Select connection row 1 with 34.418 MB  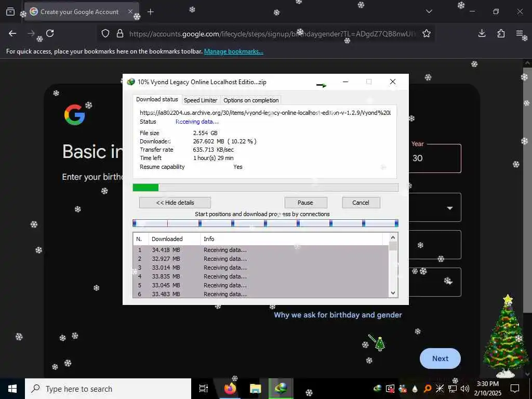click(261, 250)
